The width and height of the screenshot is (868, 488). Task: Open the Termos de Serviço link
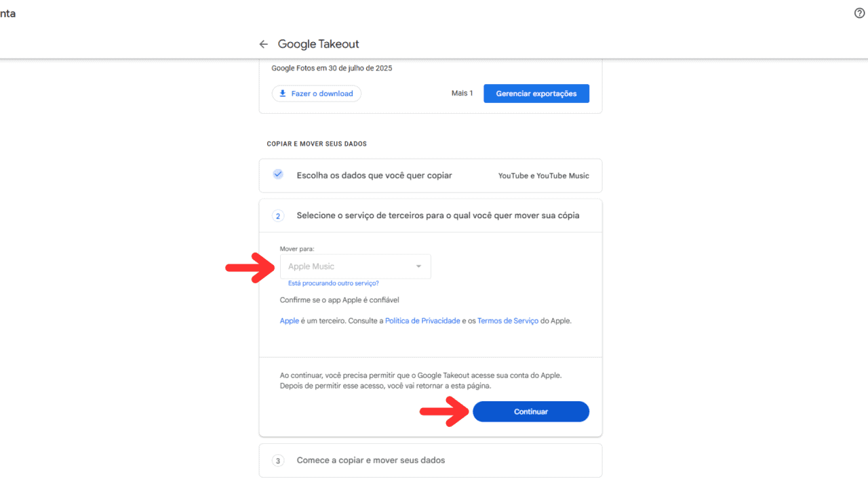click(x=508, y=321)
